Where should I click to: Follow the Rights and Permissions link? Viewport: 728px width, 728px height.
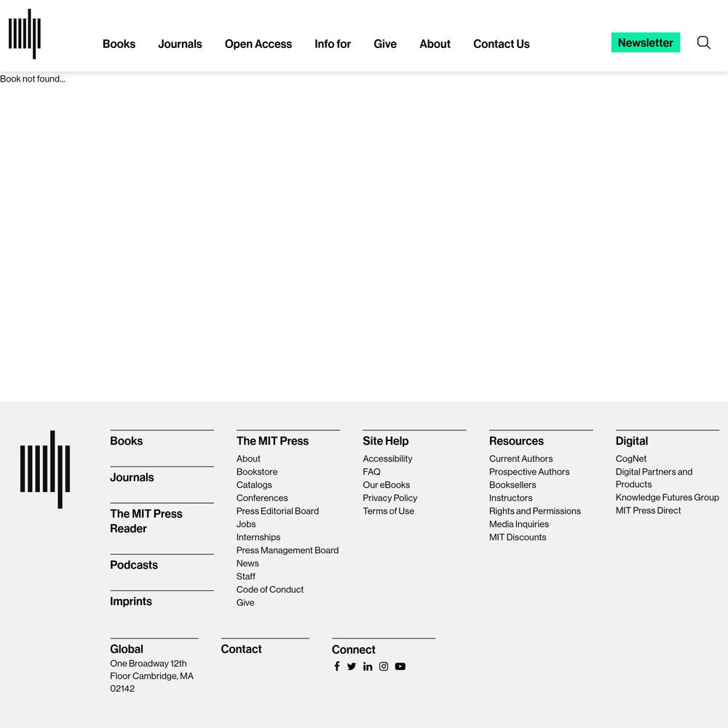point(534,511)
